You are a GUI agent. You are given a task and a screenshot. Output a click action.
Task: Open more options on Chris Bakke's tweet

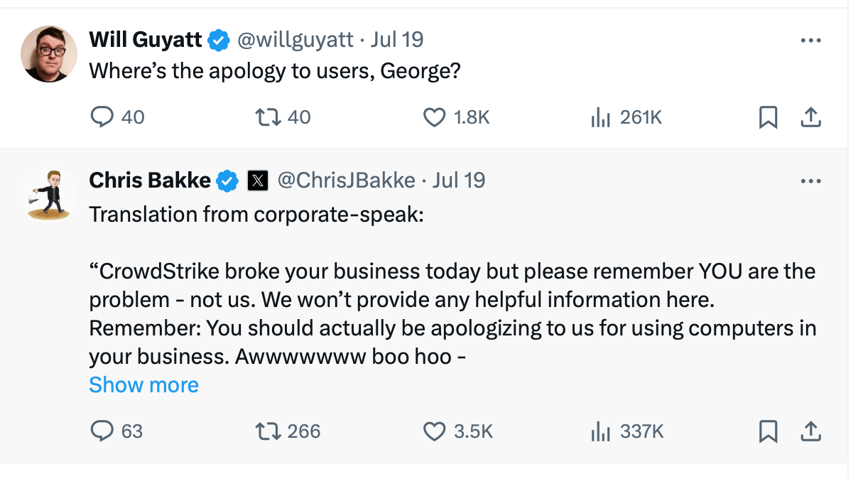click(810, 181)
